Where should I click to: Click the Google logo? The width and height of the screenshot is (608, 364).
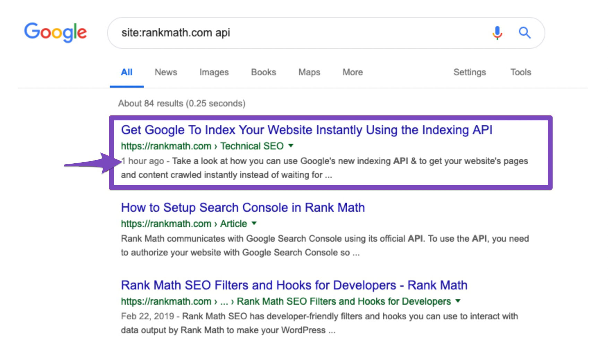tap(55, 32)
